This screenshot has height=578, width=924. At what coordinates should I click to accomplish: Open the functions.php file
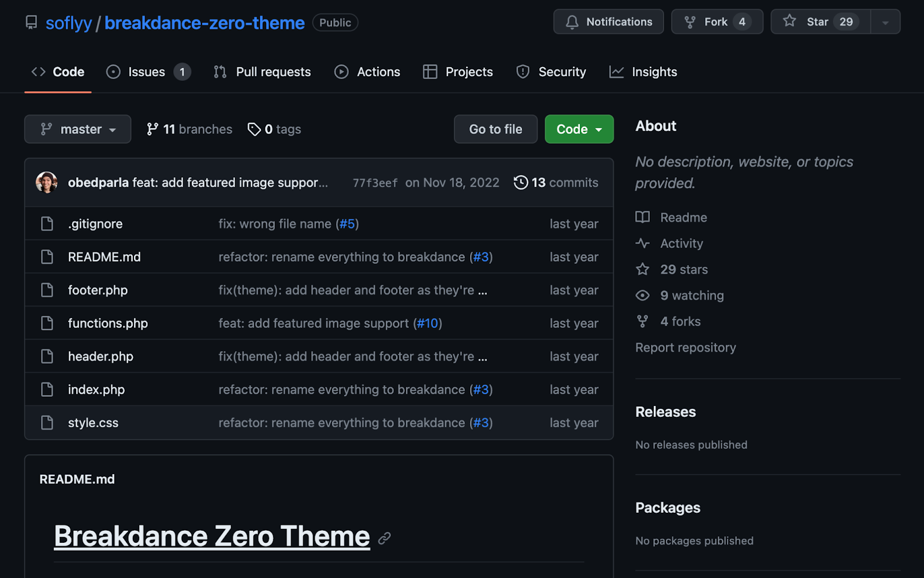pyautogui.click(x=108, y=323)
